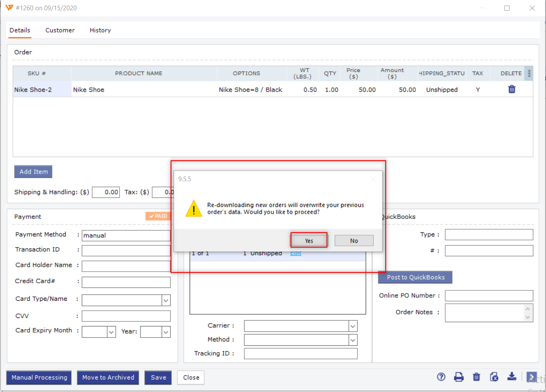The image size is (546, 392).
Task: Click the Manual Processing button
Action: pyautogui.click(x=39, y=377)
